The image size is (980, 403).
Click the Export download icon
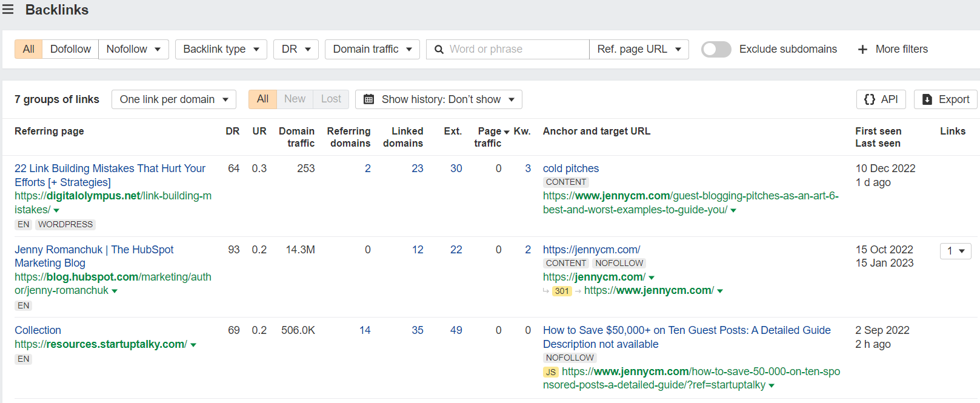point(927,99)
